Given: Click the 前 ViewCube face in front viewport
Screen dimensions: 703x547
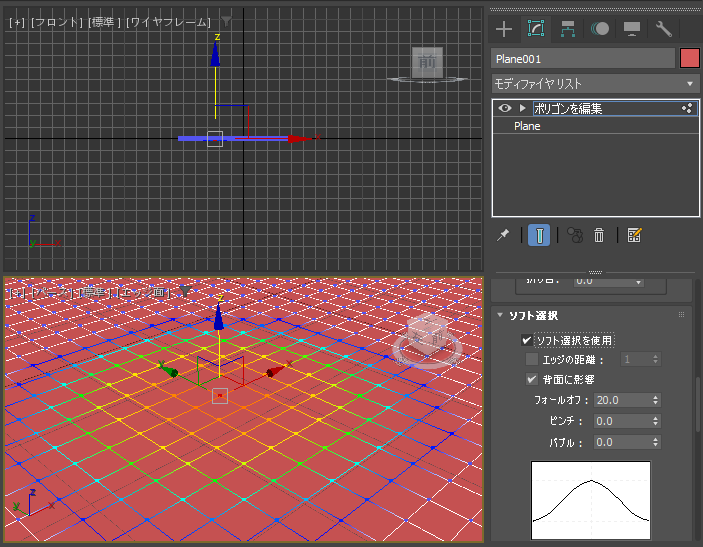Looking at the screenshot, I should pyautogui.click(x=427, y=62).
